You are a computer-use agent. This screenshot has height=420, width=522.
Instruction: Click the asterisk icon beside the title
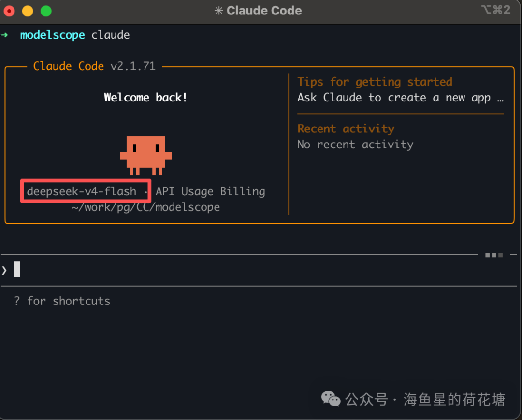point(219,11)
